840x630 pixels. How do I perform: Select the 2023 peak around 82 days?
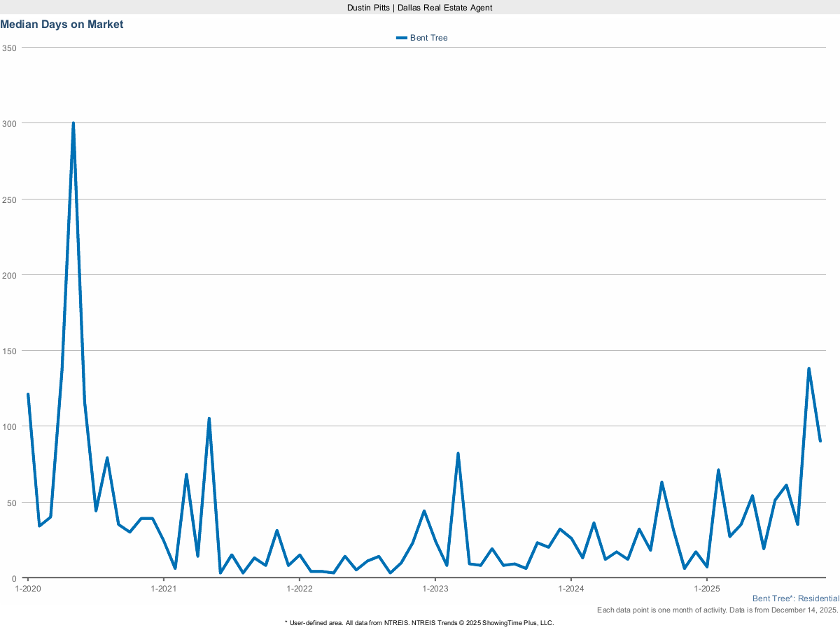458,452
